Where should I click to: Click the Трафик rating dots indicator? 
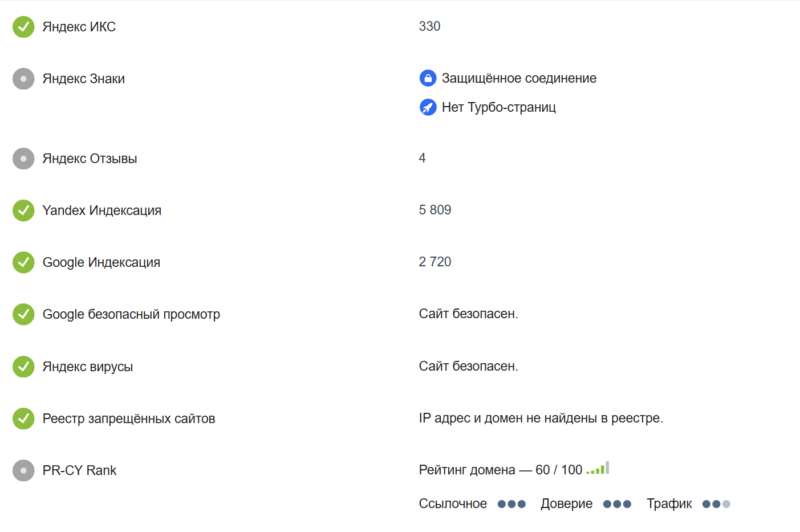point(716,504)
